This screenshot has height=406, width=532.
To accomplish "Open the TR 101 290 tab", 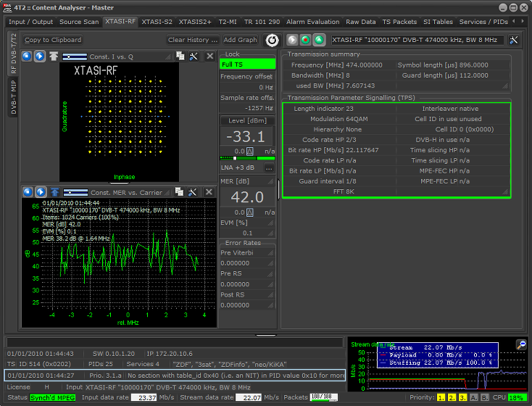I will tap(262, 22).
